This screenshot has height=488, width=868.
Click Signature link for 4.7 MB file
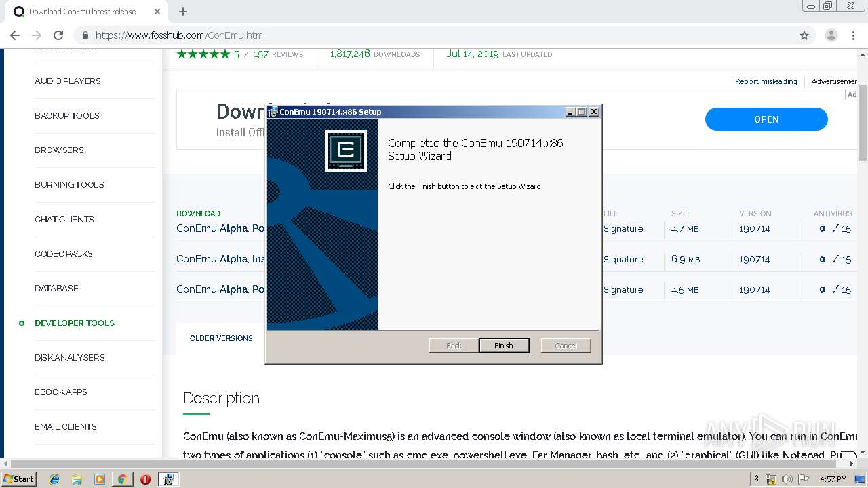[623, 229]
